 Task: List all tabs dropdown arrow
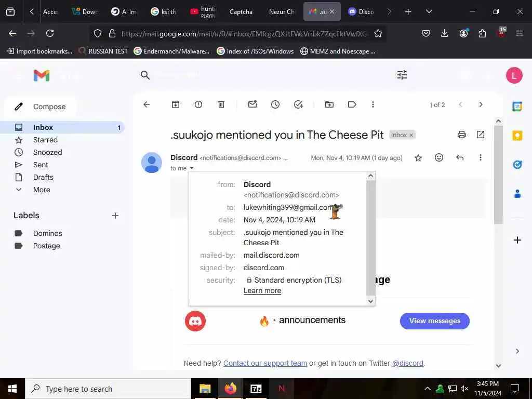(x=429, y=11)
